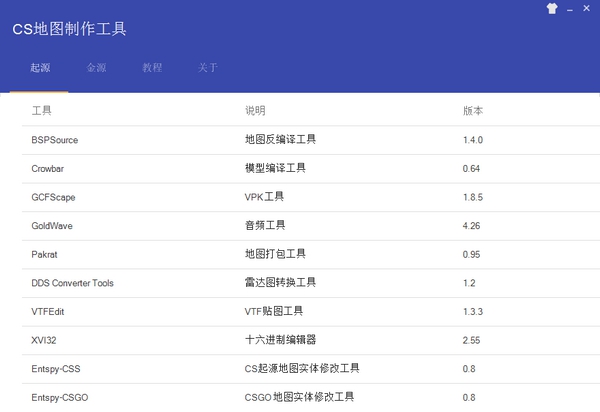Click version 0.64 of Crowbar
The width and height of the screenshot is (600, 412).
[471, 169]
